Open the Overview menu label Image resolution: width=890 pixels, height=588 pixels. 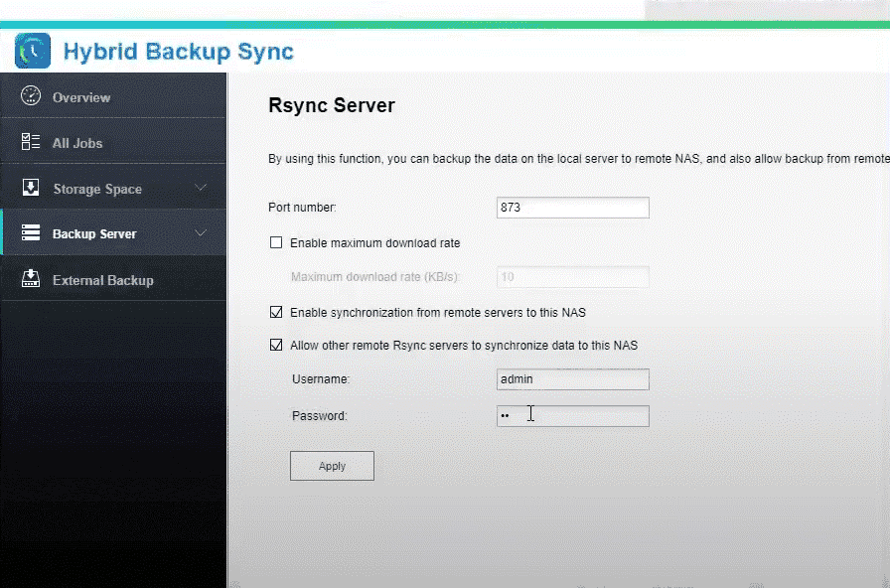tap(81, 97)
